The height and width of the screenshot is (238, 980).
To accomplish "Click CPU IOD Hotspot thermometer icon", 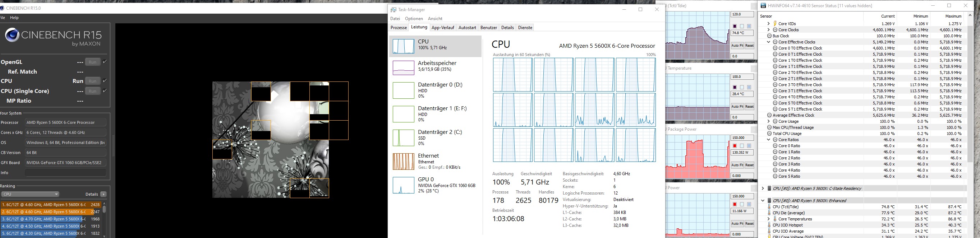I will coord(769,225).
